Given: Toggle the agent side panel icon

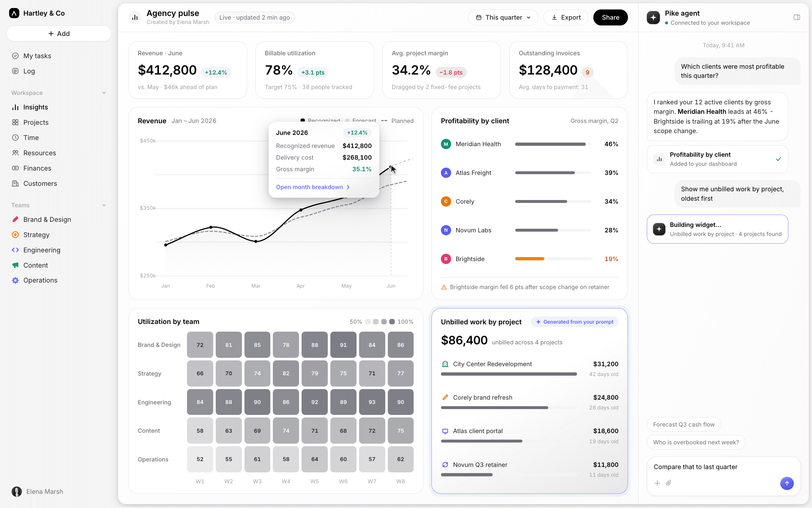Looking at the screenshot, I should 797,17.
